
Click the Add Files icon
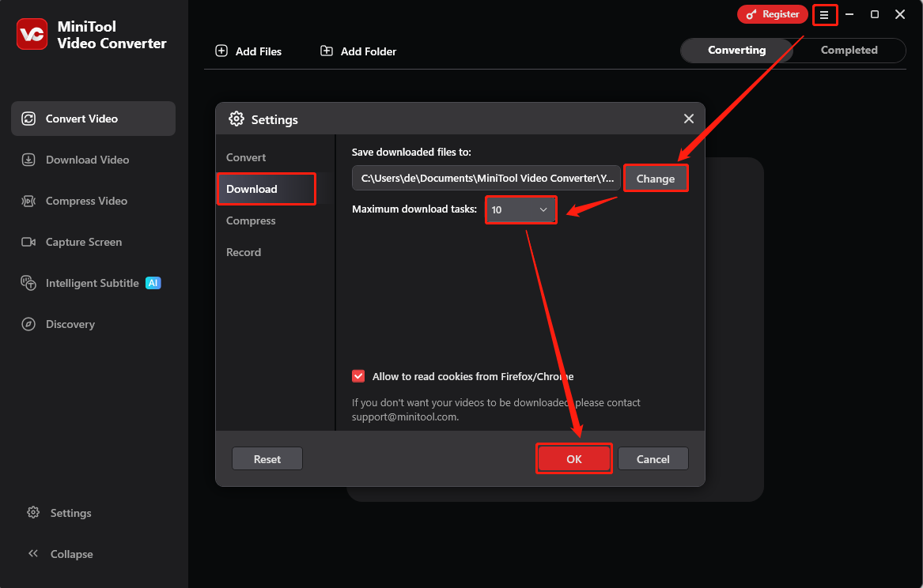[x=221, y=51]
